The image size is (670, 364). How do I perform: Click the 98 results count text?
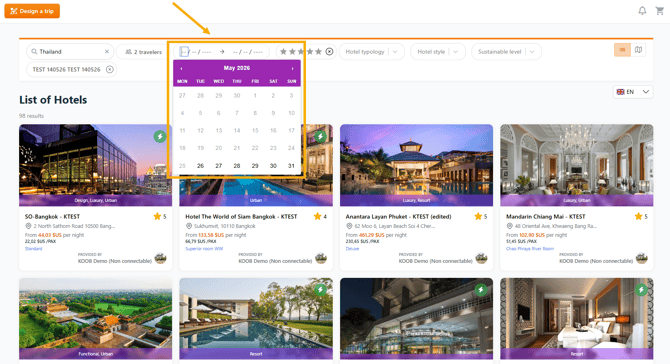pos(31,116)
